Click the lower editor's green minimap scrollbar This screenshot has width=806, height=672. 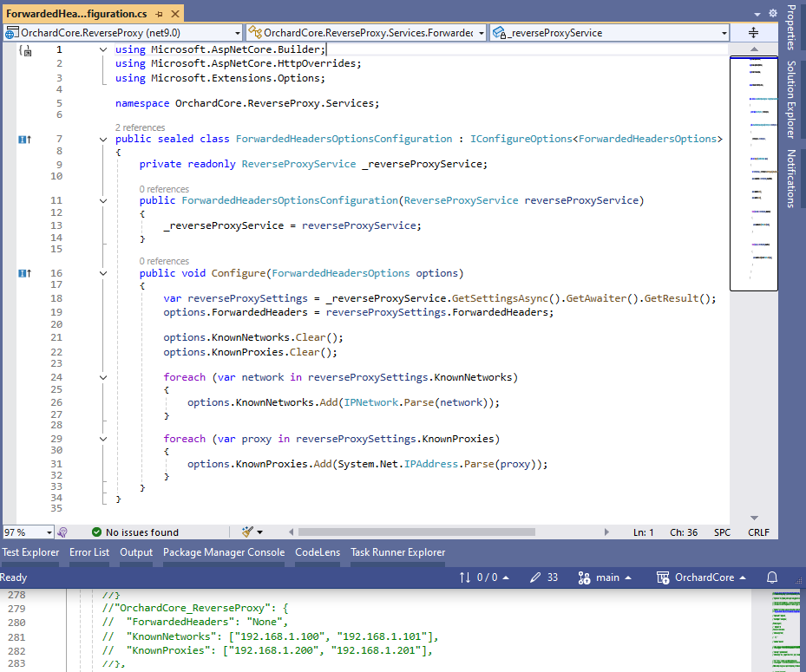point(786,631)
